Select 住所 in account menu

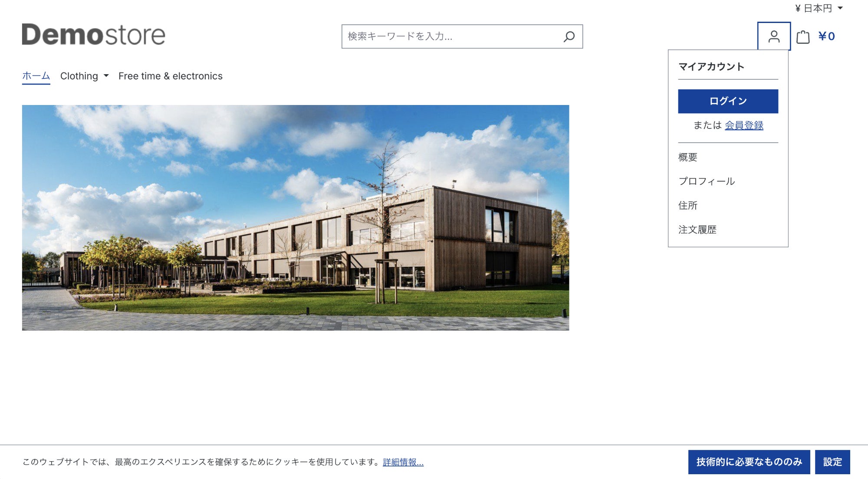pos(688,205)
